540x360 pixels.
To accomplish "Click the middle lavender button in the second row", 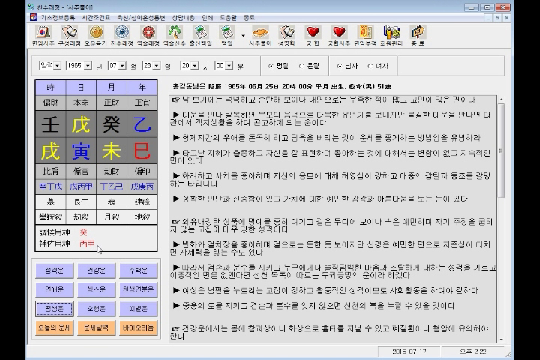I will pos(96,290).
